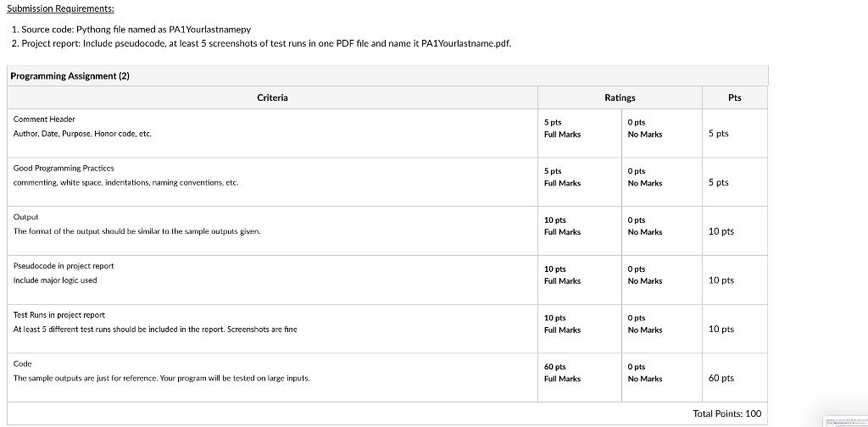This screenshot has height=427, width=868.
Task: Click the Code criterion title
Action: pyautogui.click(x=23, y=363)
